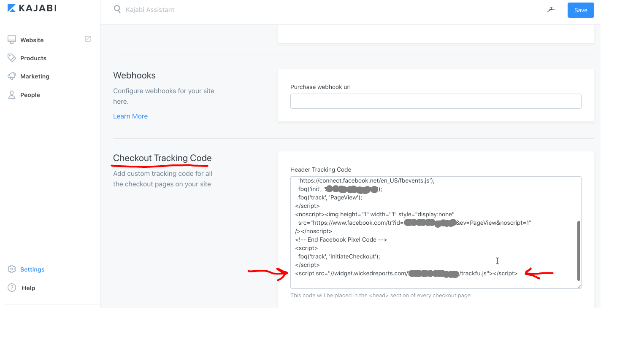Click the fbq InitiateCheckout code line
This screenshot has width=644, height=339.
coord(339,256)
